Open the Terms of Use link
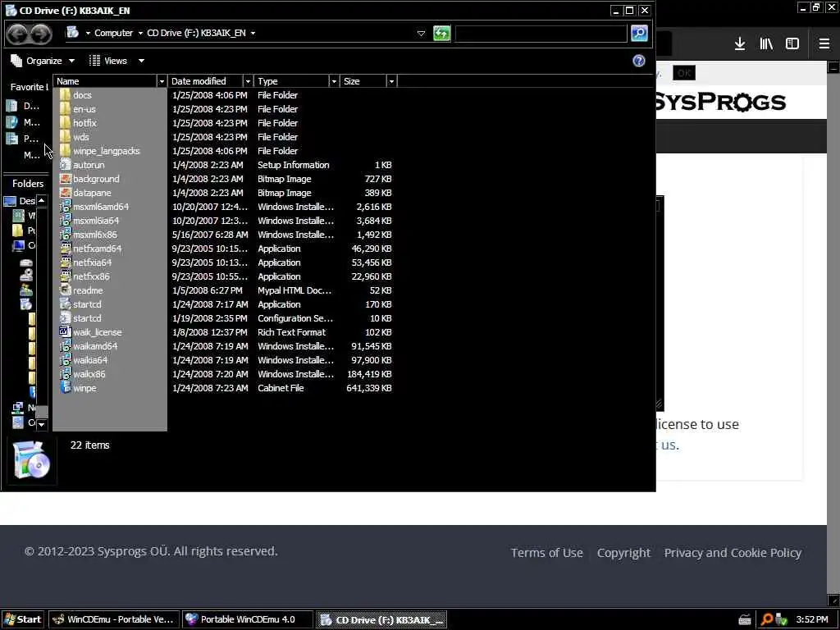This screenshot has width=840, height=630. pos(546,552)
